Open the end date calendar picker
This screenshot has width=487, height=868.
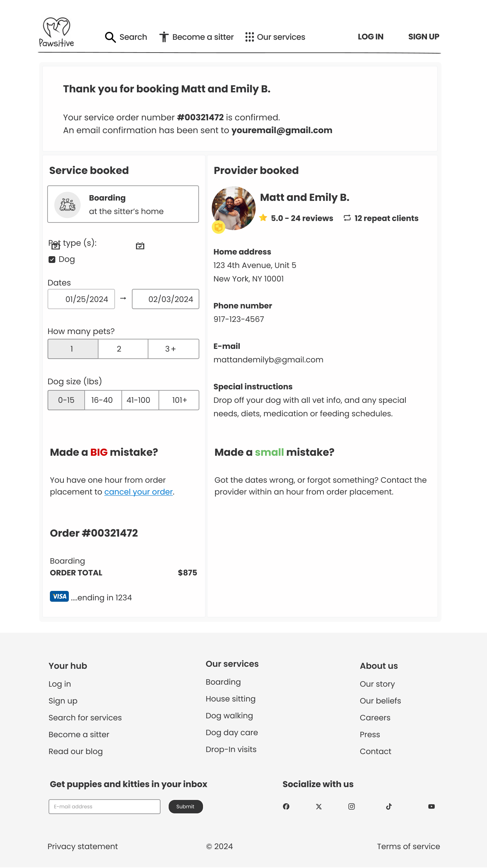tap(140, 246)
